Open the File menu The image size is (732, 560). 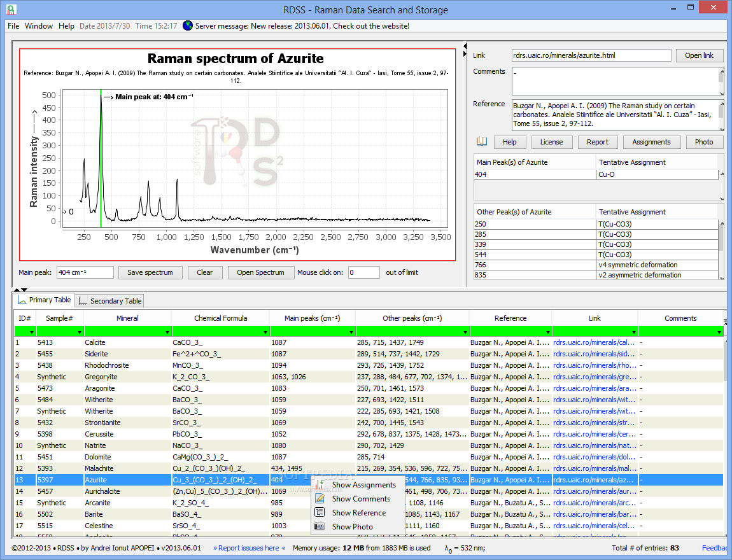tap(13, 25)
